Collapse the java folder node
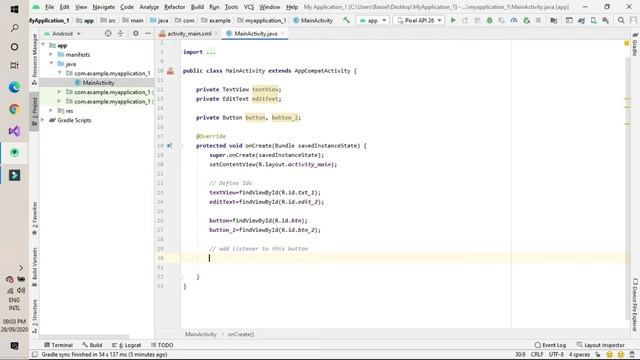The height and width of the screenshot is (360, 640). click(51, 64)
